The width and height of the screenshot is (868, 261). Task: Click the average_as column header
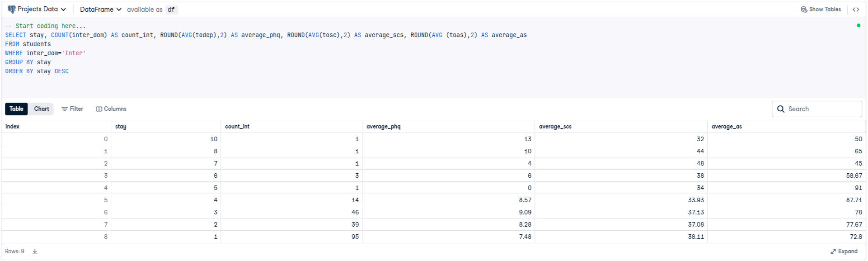click(x=727, y=127)
